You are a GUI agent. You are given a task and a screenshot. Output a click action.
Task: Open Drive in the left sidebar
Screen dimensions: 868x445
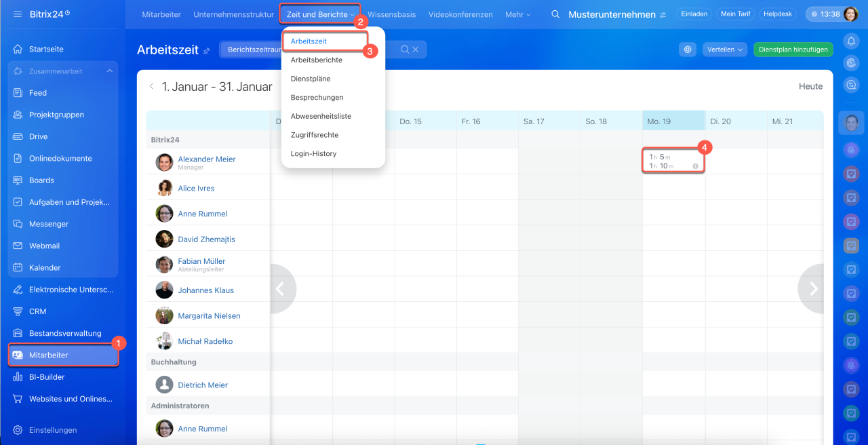point(38,136)
